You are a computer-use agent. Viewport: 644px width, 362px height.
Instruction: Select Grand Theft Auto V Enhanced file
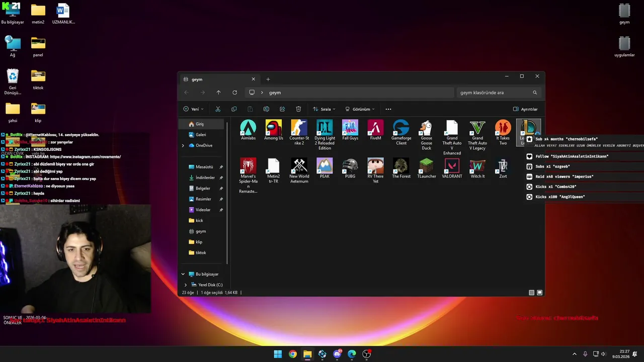coord(452,138)
